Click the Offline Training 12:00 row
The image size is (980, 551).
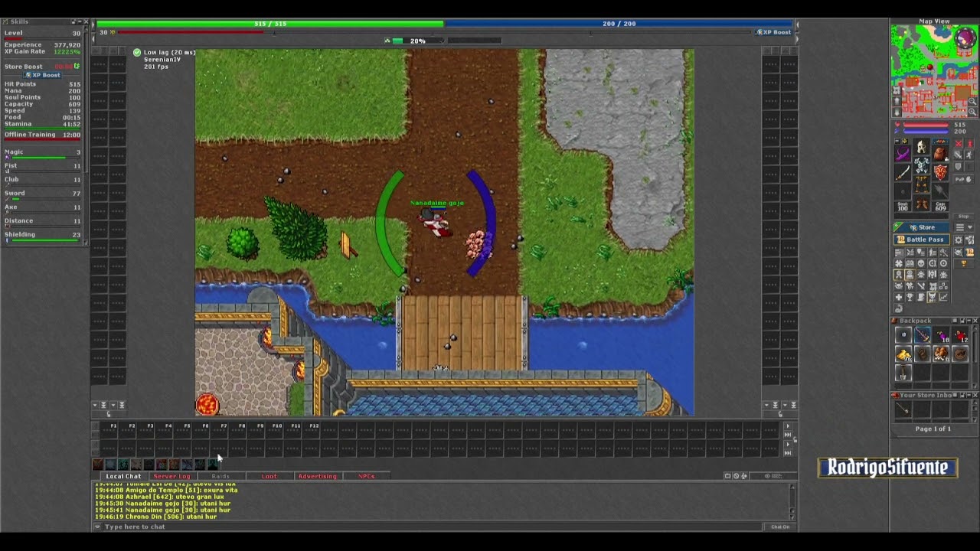[43, 135]
